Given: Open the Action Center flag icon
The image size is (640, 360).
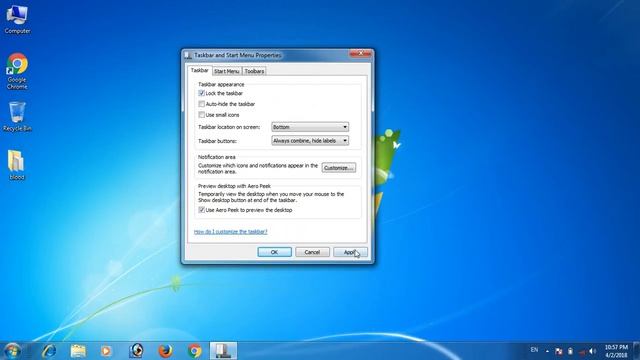Looking at the screenshot, I should 559,351.
